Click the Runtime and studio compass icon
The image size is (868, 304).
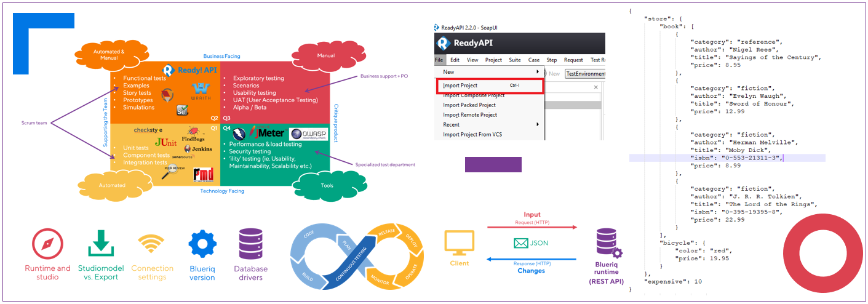tap(47, 244)
